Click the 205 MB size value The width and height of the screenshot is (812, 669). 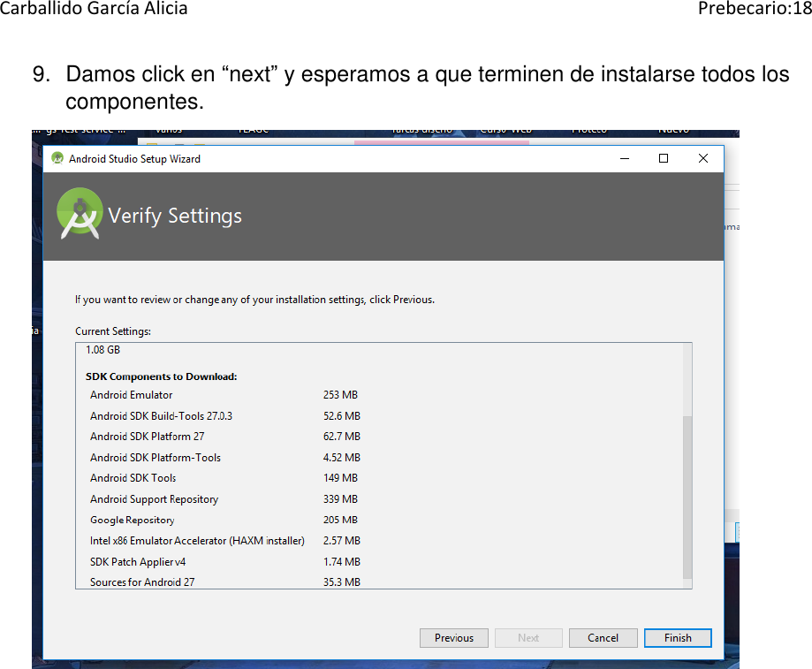click(x=340, y=520)
